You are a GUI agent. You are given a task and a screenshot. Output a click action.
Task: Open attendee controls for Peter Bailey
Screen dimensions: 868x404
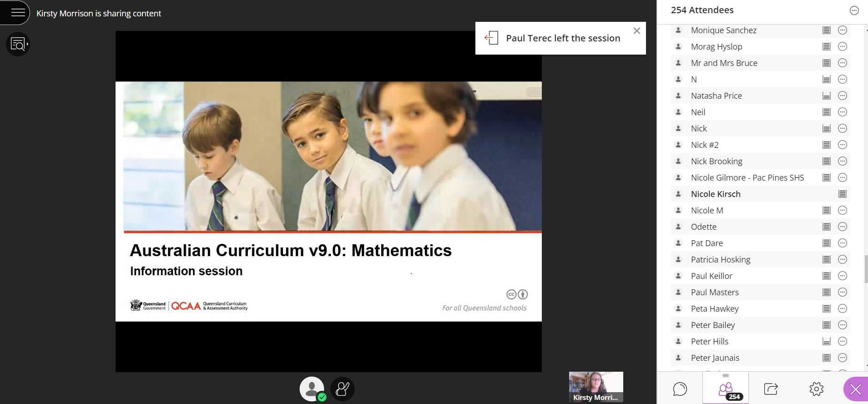[x=843, y=325]
